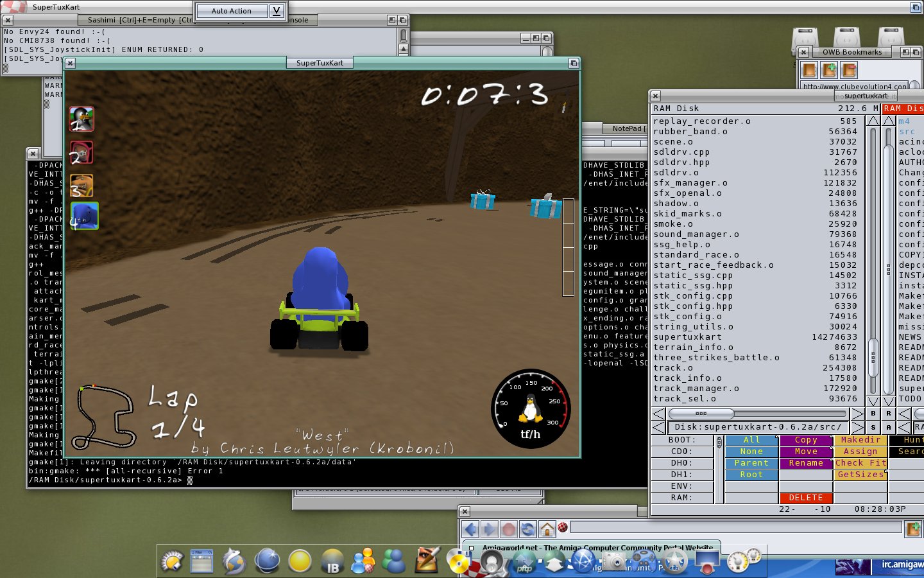
Task: Click the Parent directory button
Action: 751,463
